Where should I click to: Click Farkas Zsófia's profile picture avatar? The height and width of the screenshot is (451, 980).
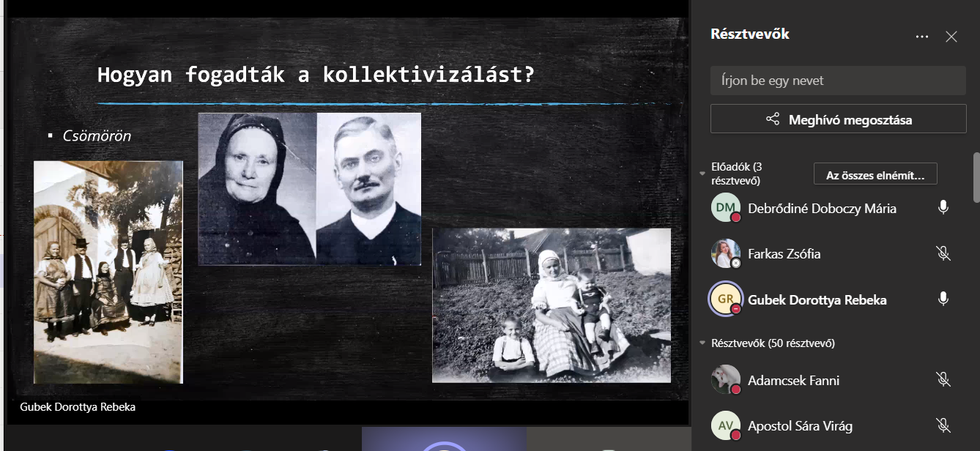pos(725,253)
